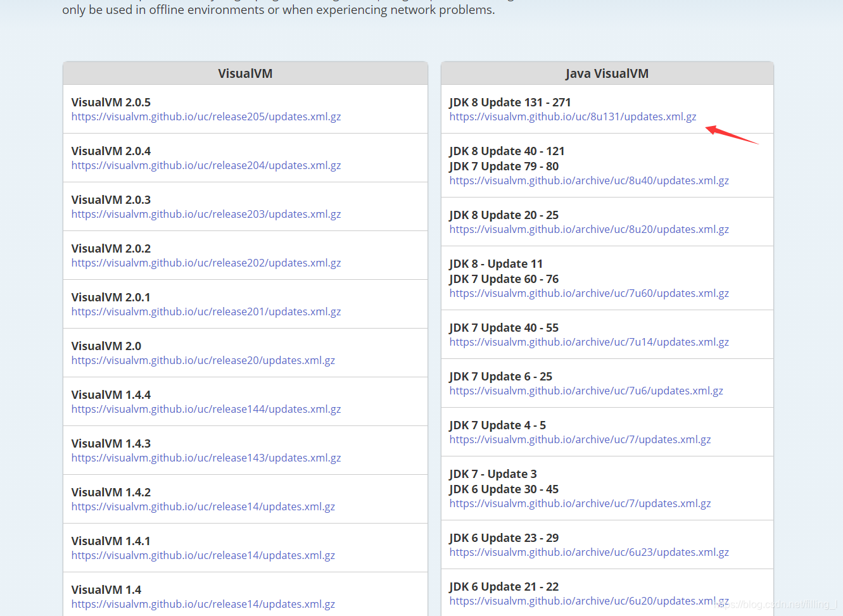The image size is (843, 616).
Task: Open the release144 updates.xml.gz link
Action: tap(206, 409)
